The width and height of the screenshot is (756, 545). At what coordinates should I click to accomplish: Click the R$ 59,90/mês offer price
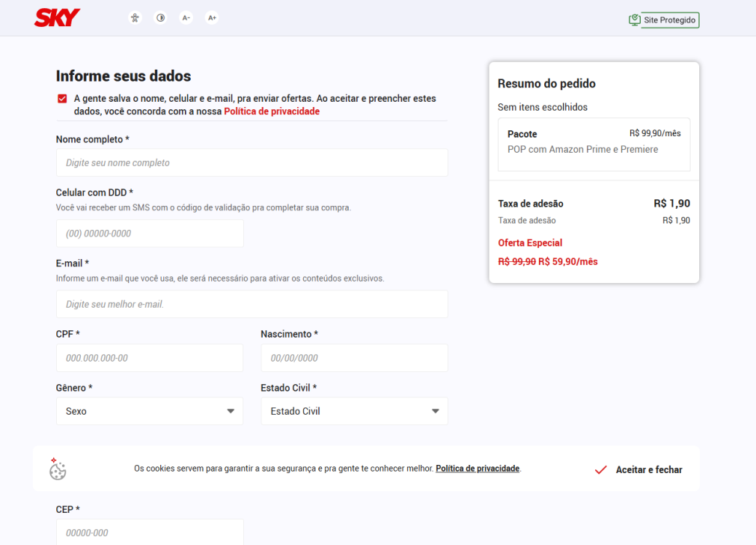pos(568,261)
